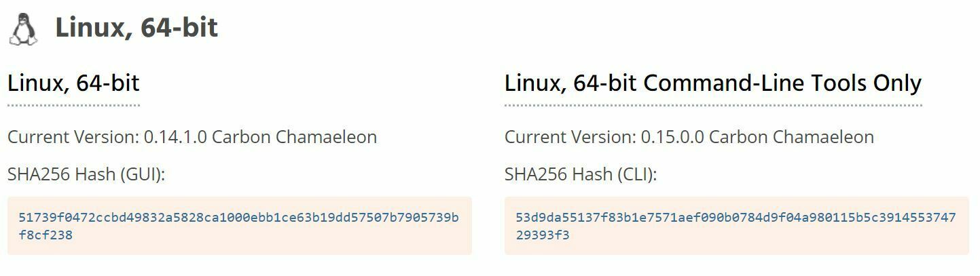Image resolution: width=980 pixels, height=276 pixels.
Task: Click the "SHA256 Hash (GUI):" label
Action: click(86, 174)
